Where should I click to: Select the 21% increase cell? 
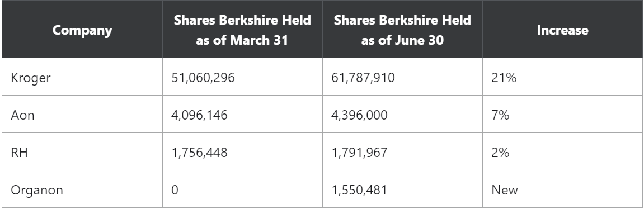coord(562,77)
